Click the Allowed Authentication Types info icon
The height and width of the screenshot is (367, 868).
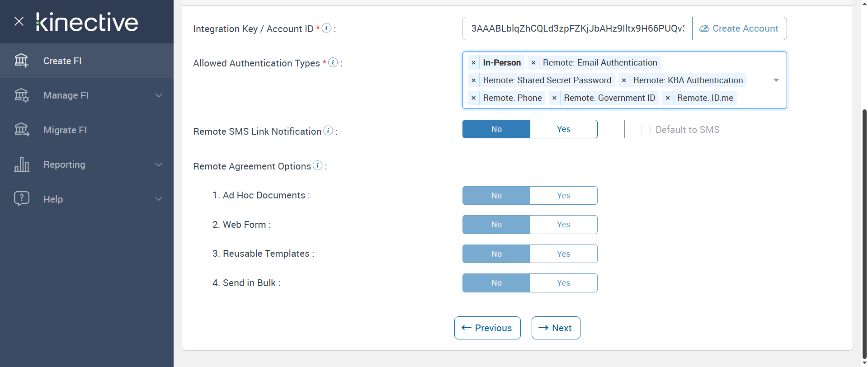333,62
